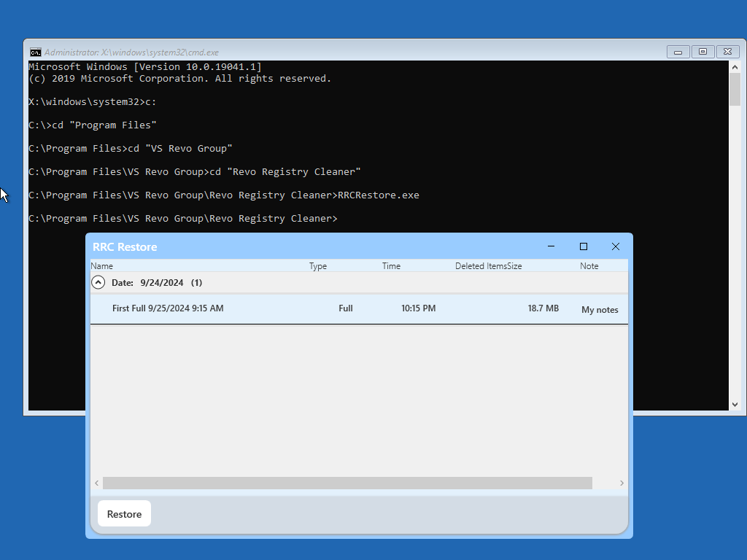
Task: Sort backups by the Type column
Action: [x=318, y=266]
